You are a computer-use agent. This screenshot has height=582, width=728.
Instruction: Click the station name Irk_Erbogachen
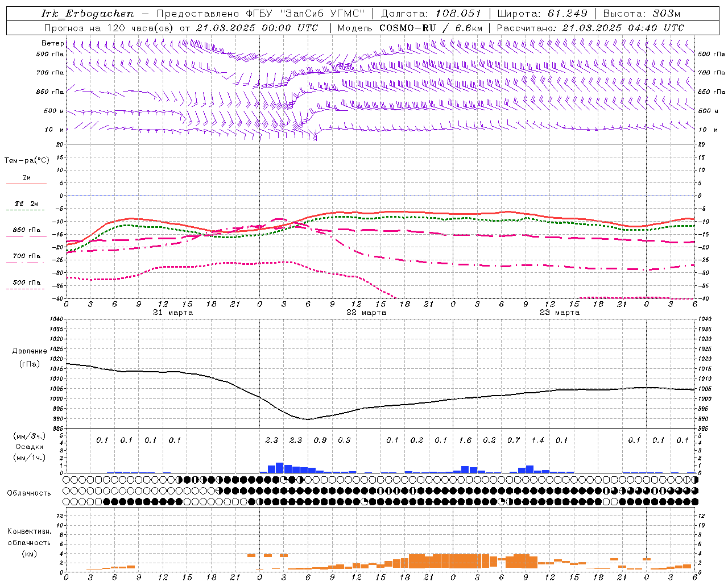88,14
